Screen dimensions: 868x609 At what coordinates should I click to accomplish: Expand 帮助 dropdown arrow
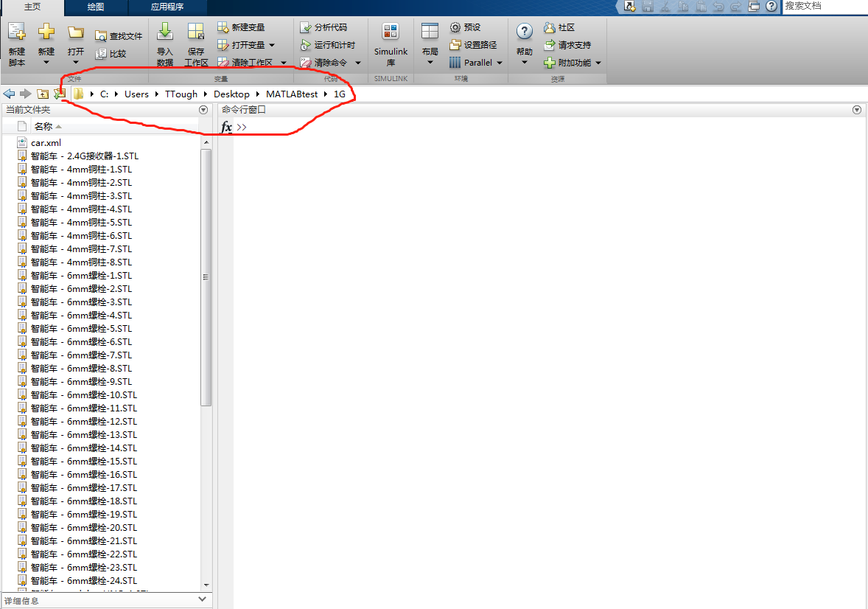(524, 62)
